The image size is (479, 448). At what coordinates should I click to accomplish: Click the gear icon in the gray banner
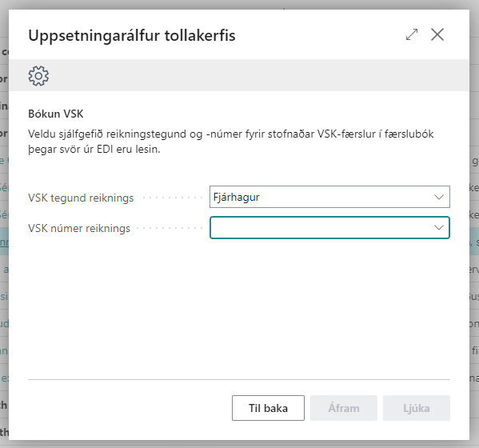(38, 75)
